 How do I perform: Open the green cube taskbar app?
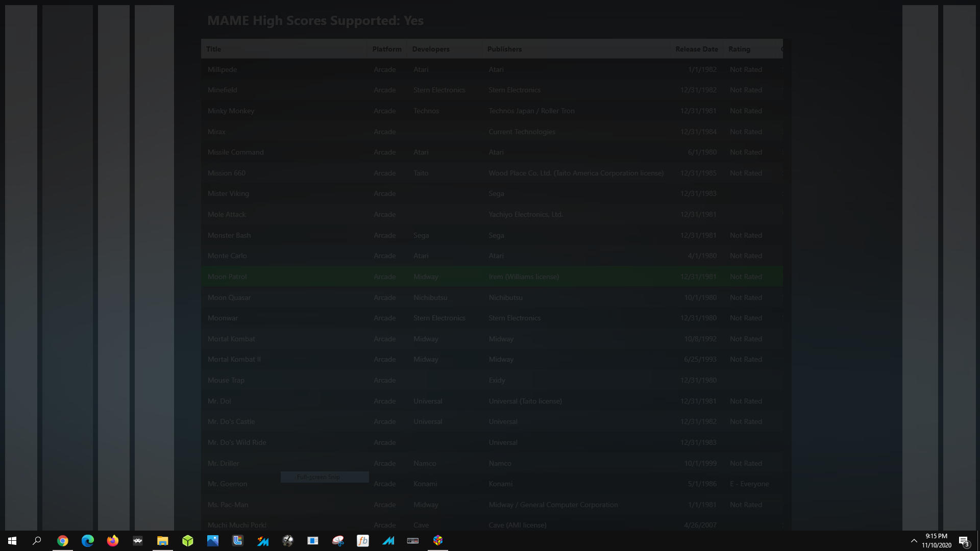188,541
